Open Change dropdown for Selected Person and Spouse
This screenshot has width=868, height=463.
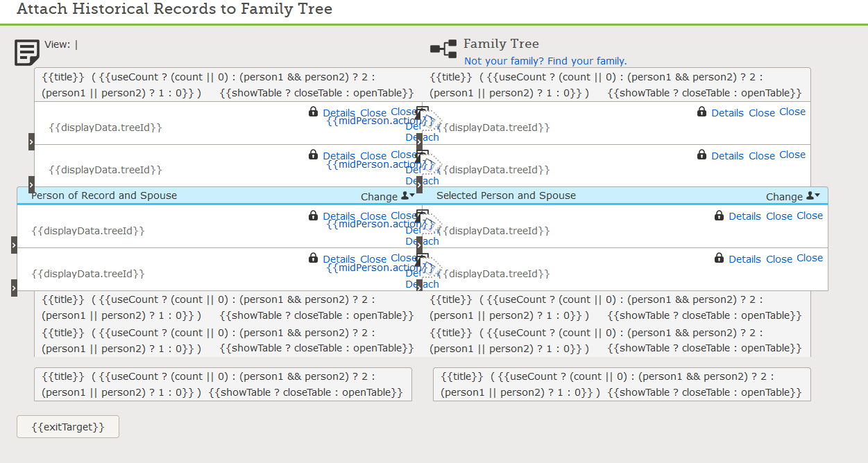click(793, 196)
